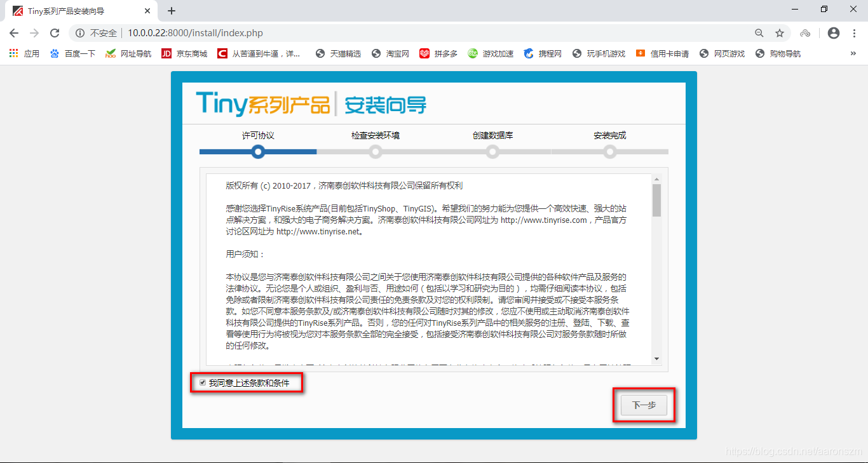Click the 创建数据库 step label

click(x=493, y=135)
